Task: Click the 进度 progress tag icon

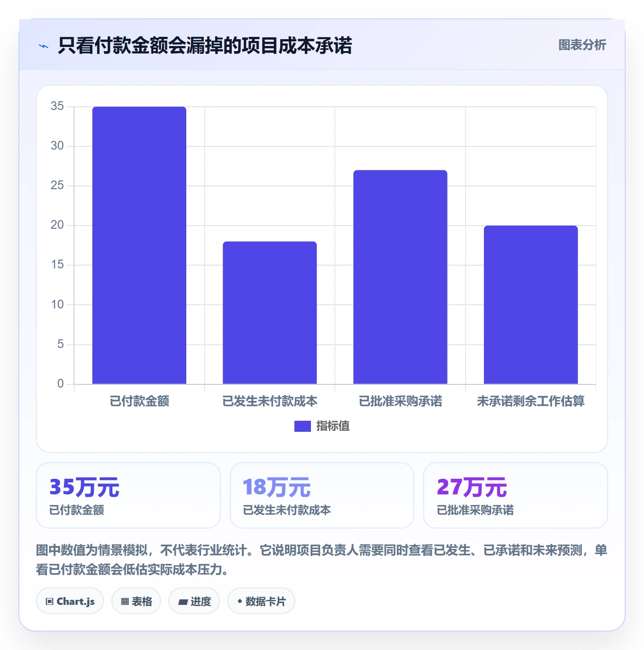Action: click(x=183, y=602)
